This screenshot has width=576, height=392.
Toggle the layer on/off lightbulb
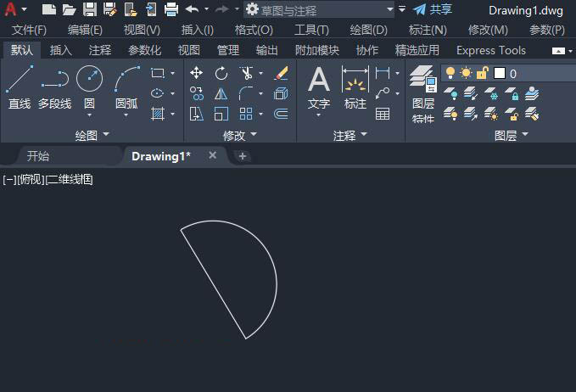coord(450,73)
